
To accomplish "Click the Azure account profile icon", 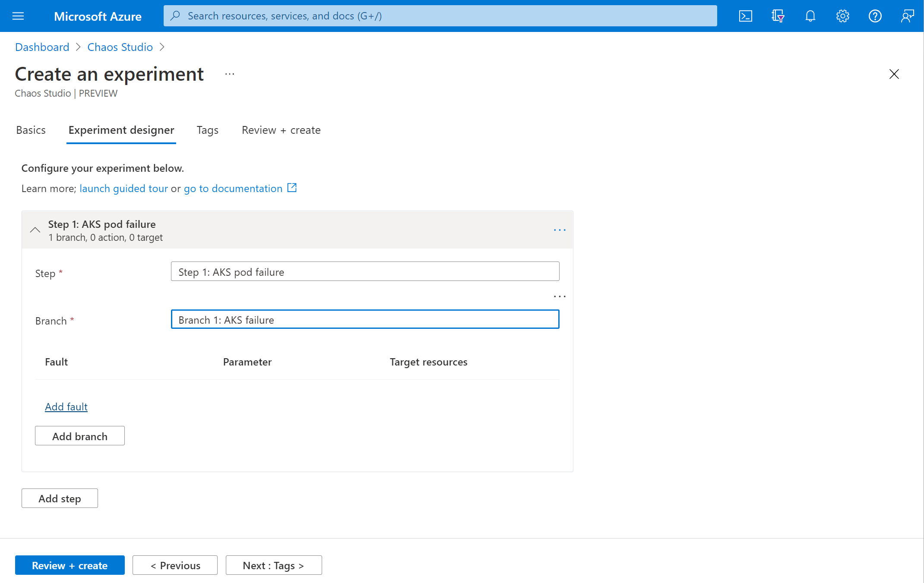I will coord(907,16).
